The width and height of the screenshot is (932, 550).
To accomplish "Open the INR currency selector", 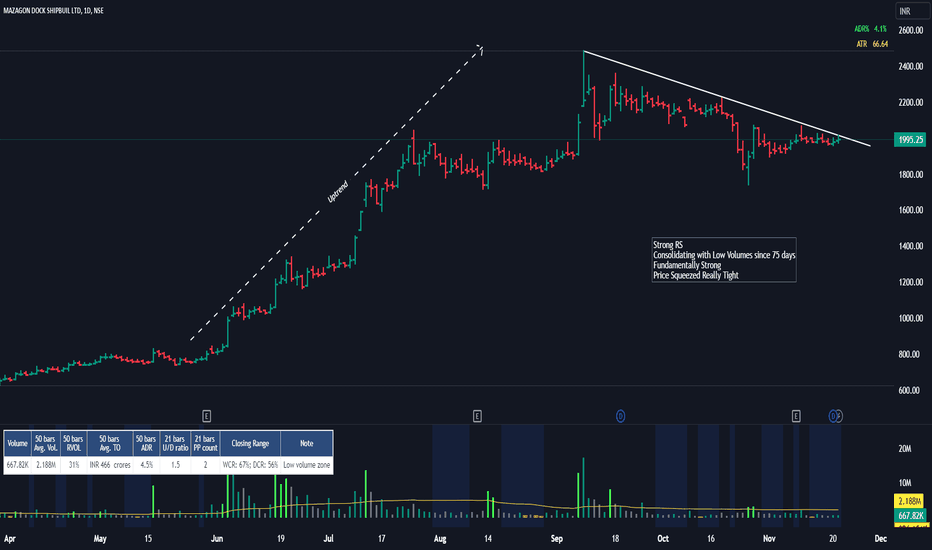I will tap(912, 11).
